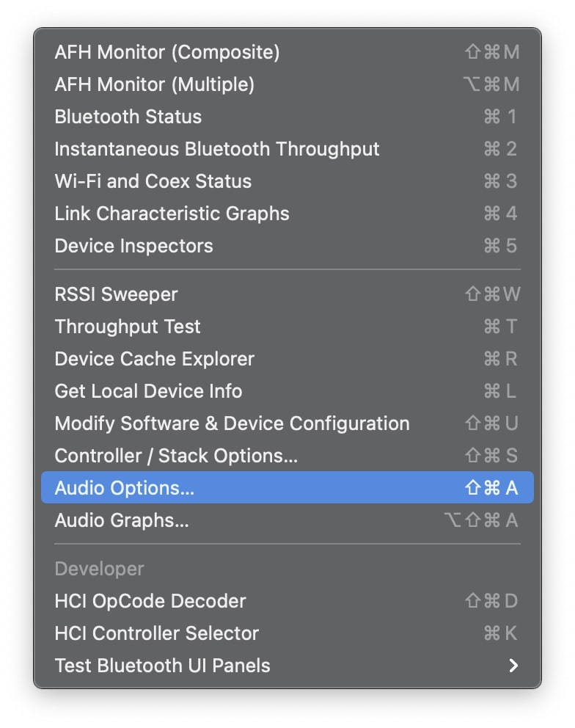The height and width of the screenshot is (728, 575).
Task: Open AFH Monitor (Composite)
Action: point(287,52)
